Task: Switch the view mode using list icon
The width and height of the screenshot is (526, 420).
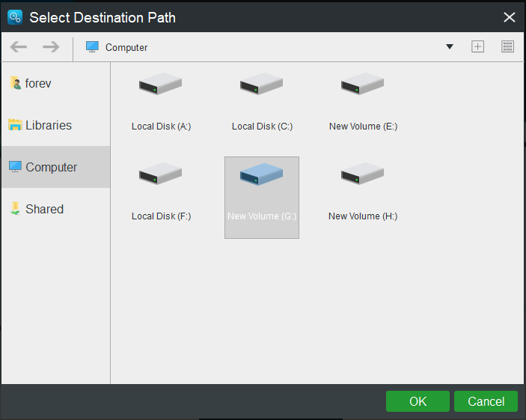Action: pos(508,46)
